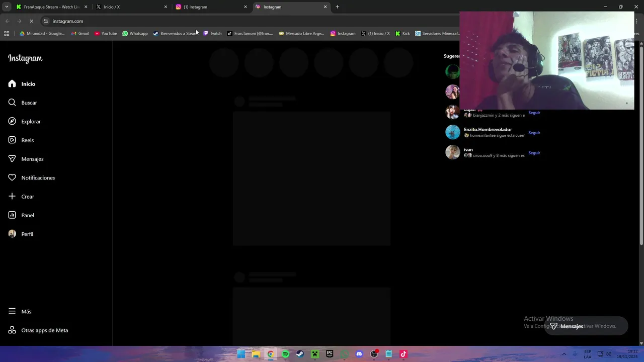Open Steam from taskbar

click(300, 354)
